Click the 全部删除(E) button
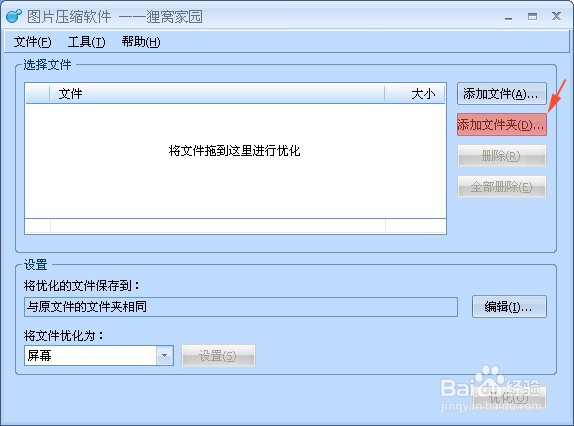This screenshot has height=426, width=574. coord(502,187)
